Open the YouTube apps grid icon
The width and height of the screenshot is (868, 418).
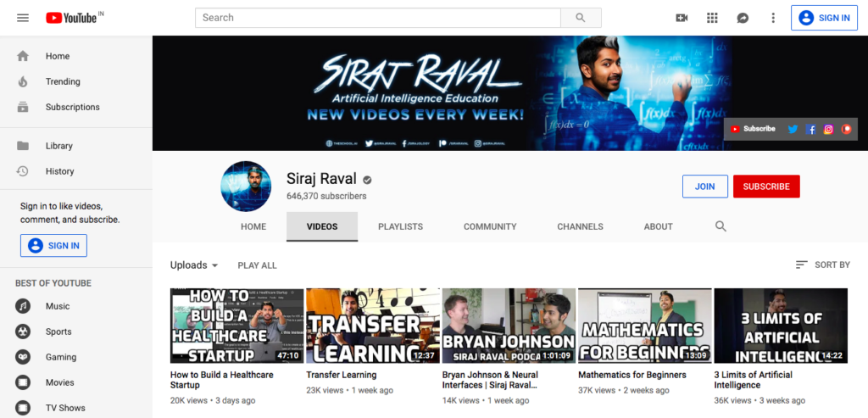point(712,18)
